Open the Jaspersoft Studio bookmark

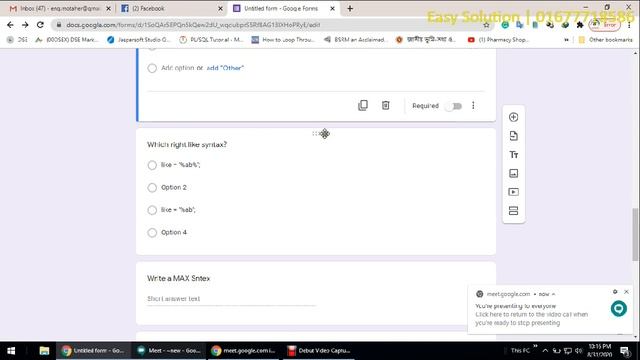[x=139, y=40]
